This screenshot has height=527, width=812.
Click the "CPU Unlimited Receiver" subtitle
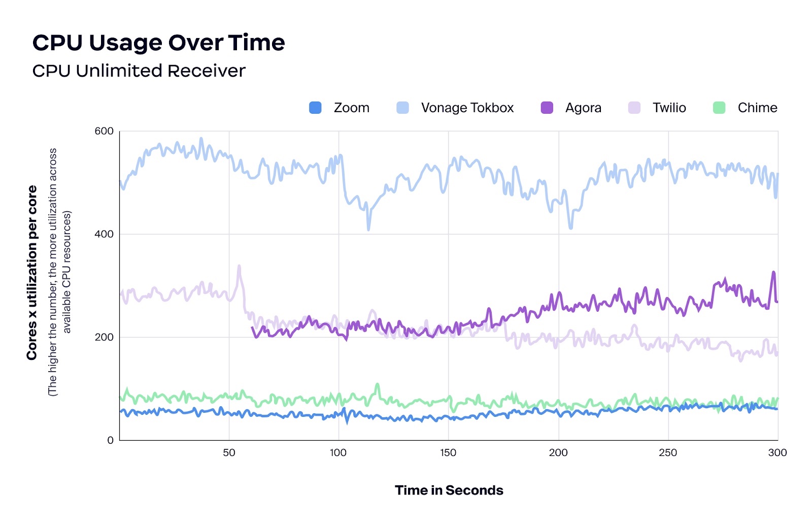click(139, 71)
